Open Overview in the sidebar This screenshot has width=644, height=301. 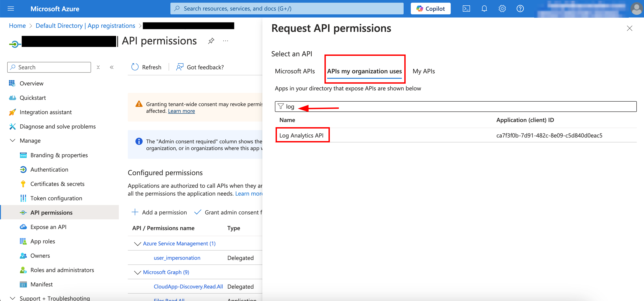pos(31,83)
